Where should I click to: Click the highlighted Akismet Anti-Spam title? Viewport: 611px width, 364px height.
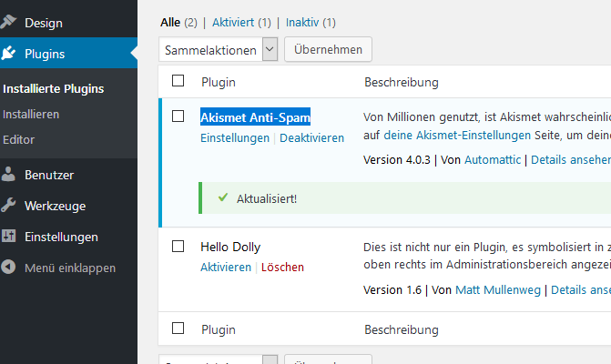pos(255,116)
